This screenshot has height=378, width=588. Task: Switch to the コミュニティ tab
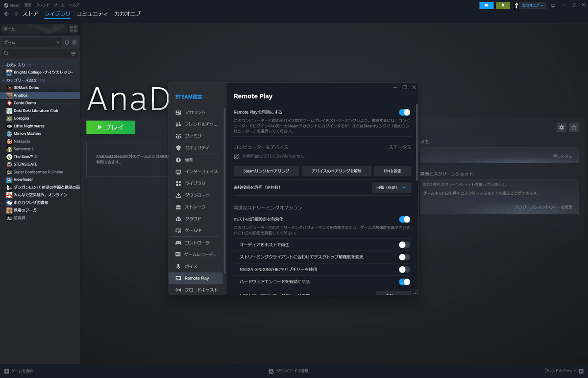coord(92,14)
